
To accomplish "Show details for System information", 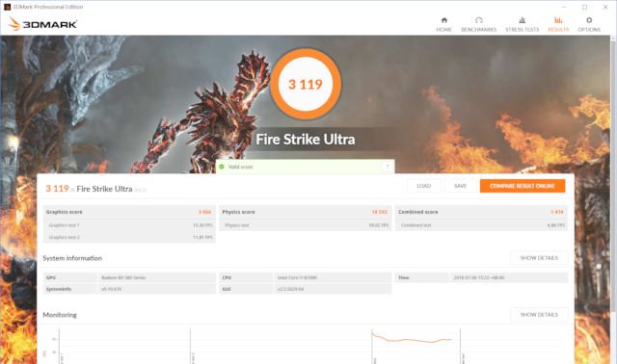I will 539,258.
